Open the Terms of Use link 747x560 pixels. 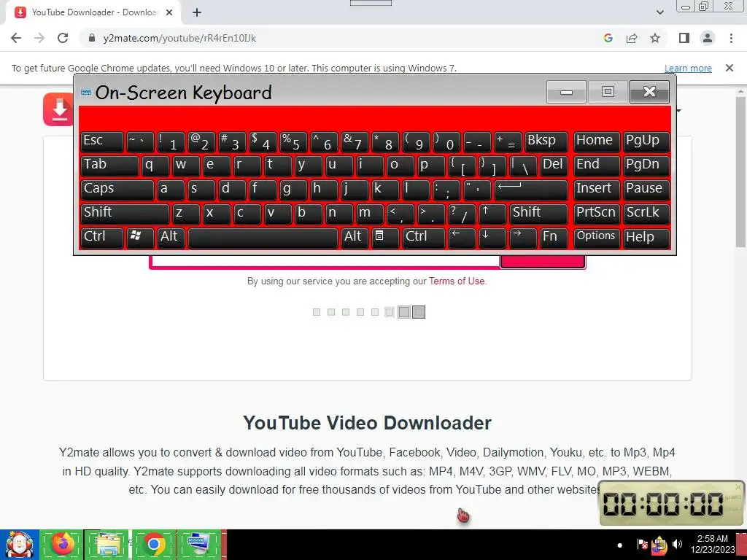pyautogui.click(x=457, y=281)
